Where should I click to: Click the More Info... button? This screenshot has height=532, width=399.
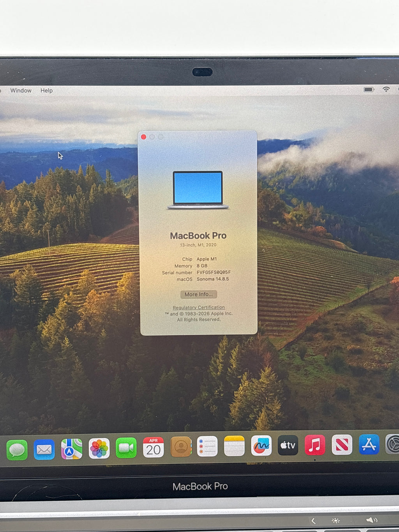(199, 294)
